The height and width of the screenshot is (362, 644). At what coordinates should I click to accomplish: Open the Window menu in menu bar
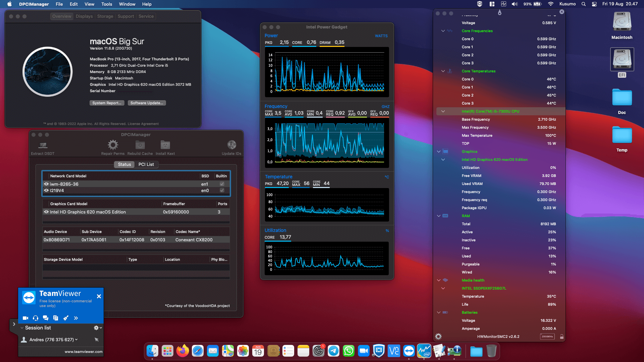click(127, 4)
